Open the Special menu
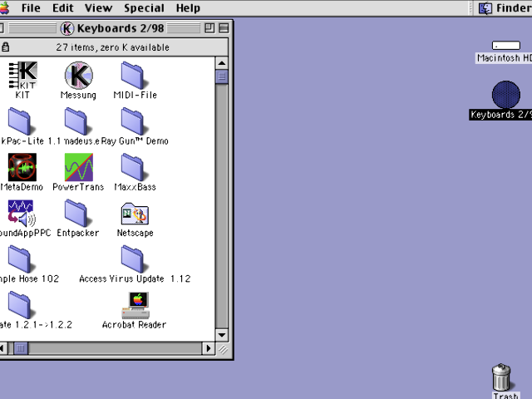The height and width of the screenshot is (399, 532). [144, 7]
